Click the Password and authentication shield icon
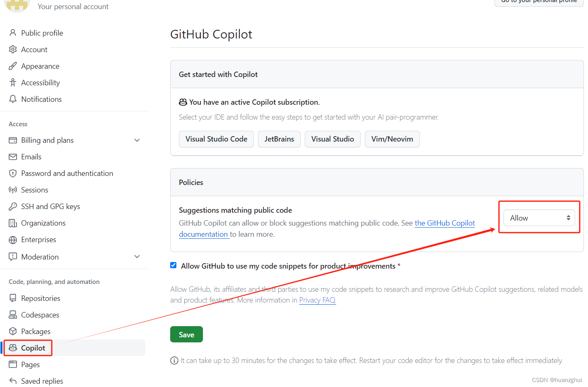588x387 pixels. click(x=13, y=173)
